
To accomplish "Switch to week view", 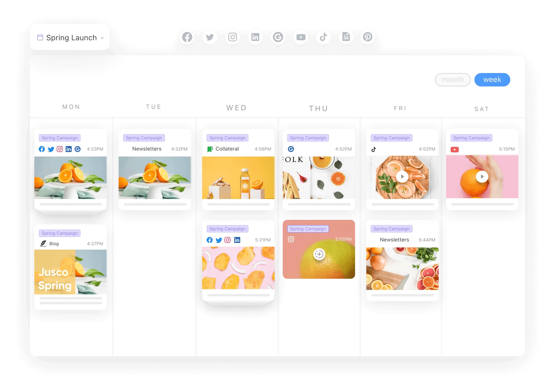I will click(x=492, y=79).
